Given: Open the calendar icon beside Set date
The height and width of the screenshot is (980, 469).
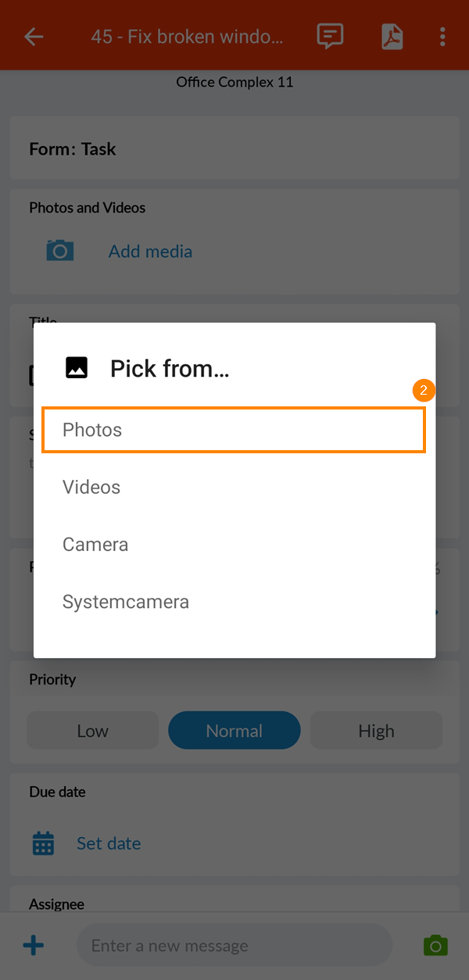Looking at the screenshot, I should pyautogui.click(x=42, y=843).
